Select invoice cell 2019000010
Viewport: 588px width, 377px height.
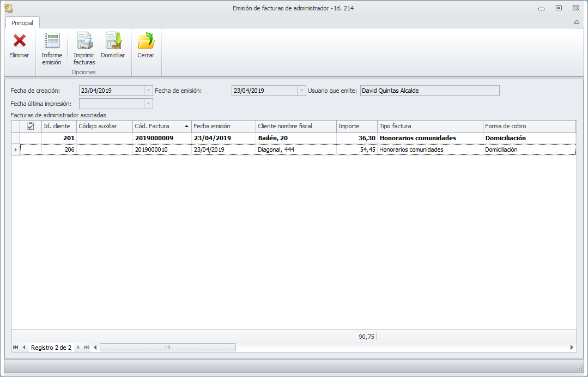pyautogui.click(x=162, y=149)
